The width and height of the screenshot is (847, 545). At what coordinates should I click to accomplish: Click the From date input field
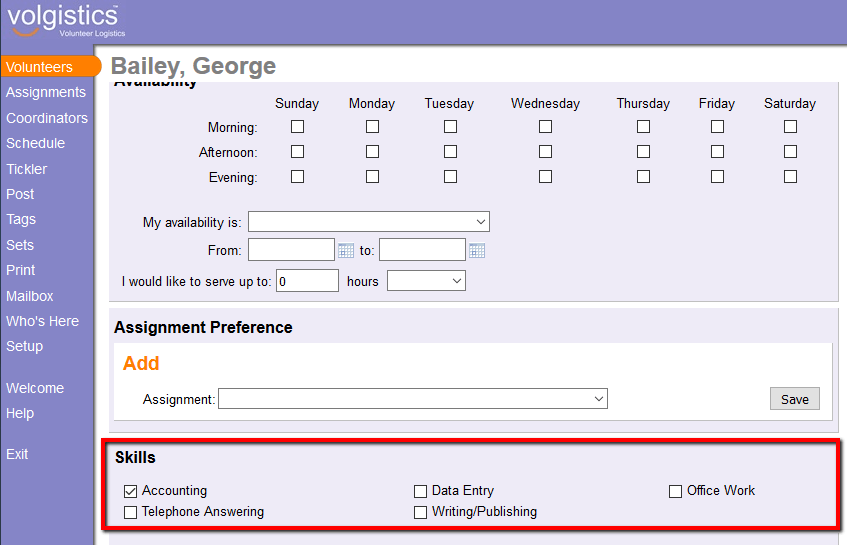[291, 250]
